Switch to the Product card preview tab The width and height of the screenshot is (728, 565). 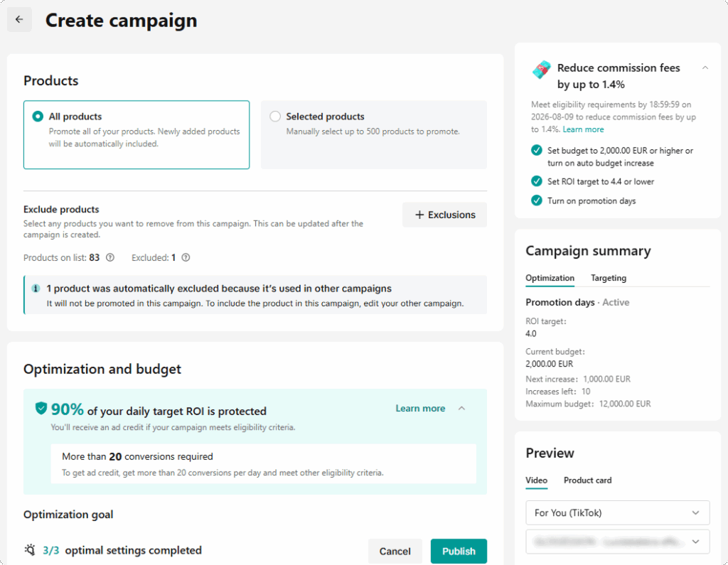(x=587, y=480)
